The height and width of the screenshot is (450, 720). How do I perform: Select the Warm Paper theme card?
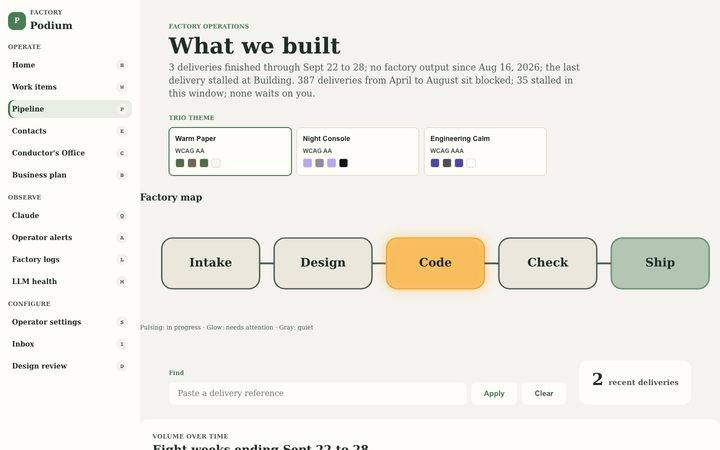tap(230, 152)
